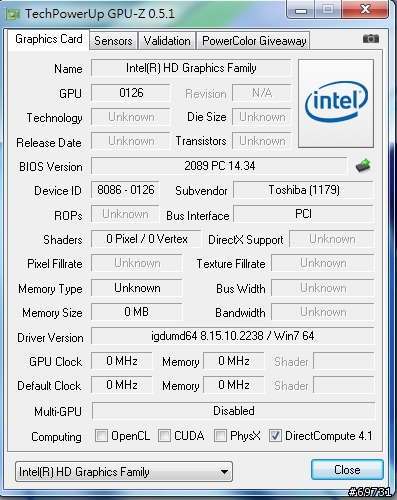Viewport: 397px width, 500px height.
Task: Click the Bandwidth Unknown field
Action: click(x=323, y=312)
